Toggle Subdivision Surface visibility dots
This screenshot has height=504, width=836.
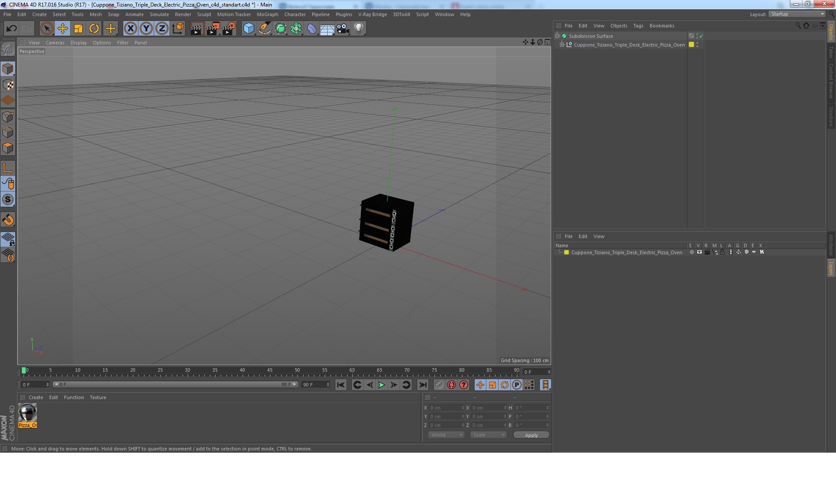point(697,36)
